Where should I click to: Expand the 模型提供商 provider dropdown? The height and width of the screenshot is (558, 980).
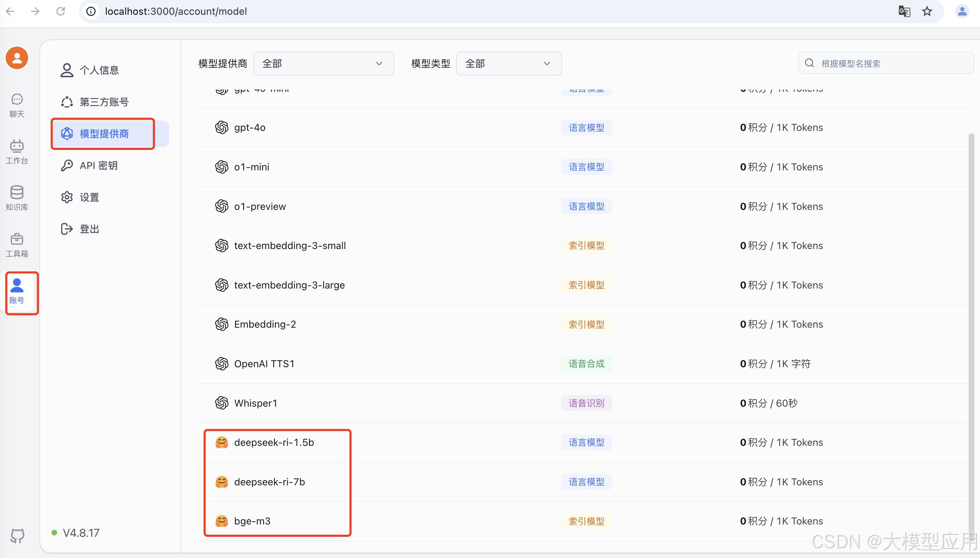click(323, 63)
